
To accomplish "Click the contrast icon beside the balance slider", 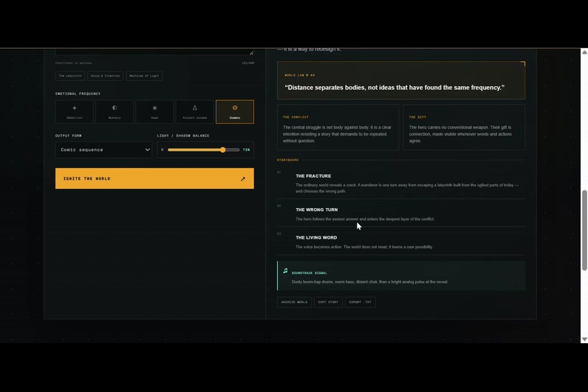I will point(163,150).
